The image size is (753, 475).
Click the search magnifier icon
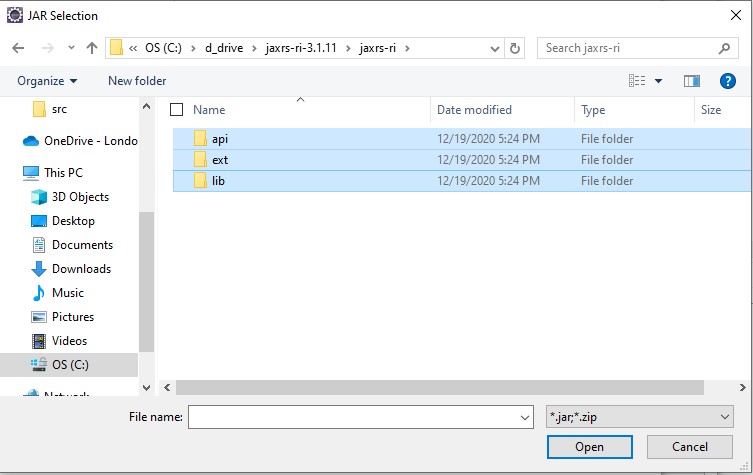(724, 48)
